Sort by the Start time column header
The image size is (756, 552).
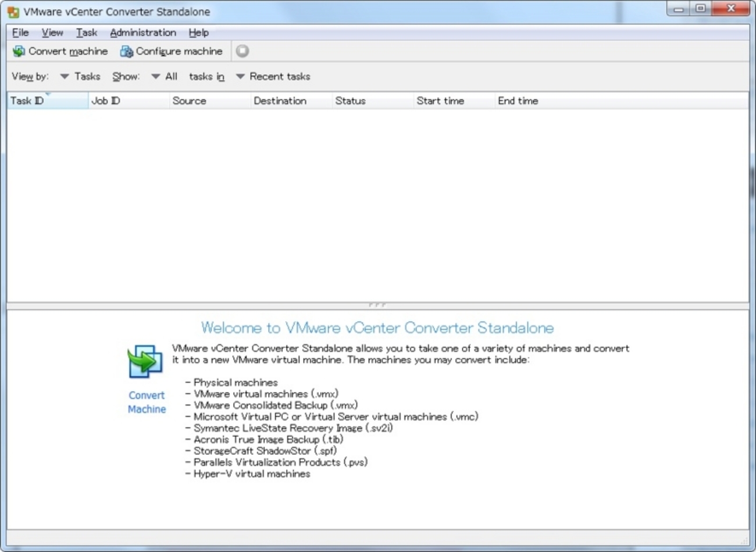click(x=455, y=101)
